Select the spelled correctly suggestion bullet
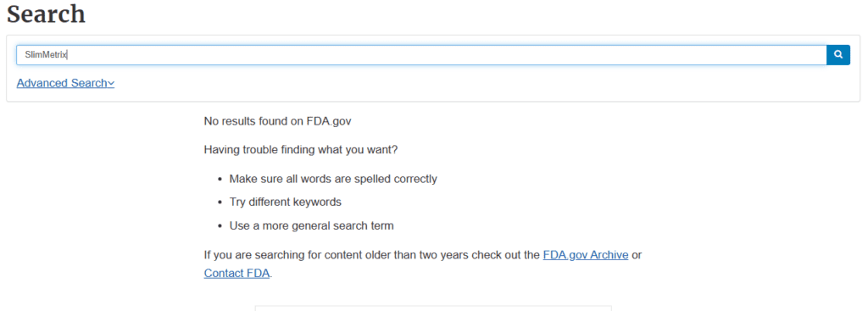 pos(333,179)
